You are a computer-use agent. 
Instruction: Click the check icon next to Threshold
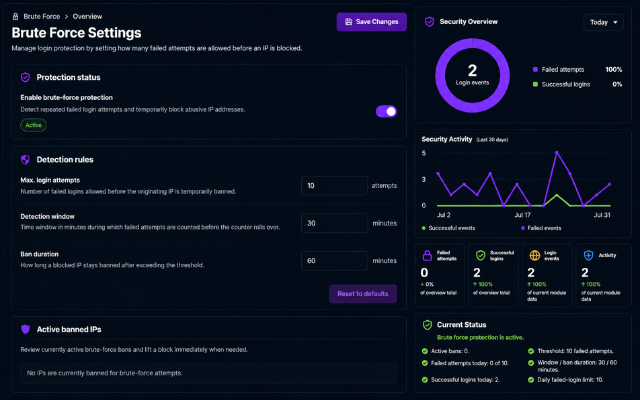[x=531, y=351]
